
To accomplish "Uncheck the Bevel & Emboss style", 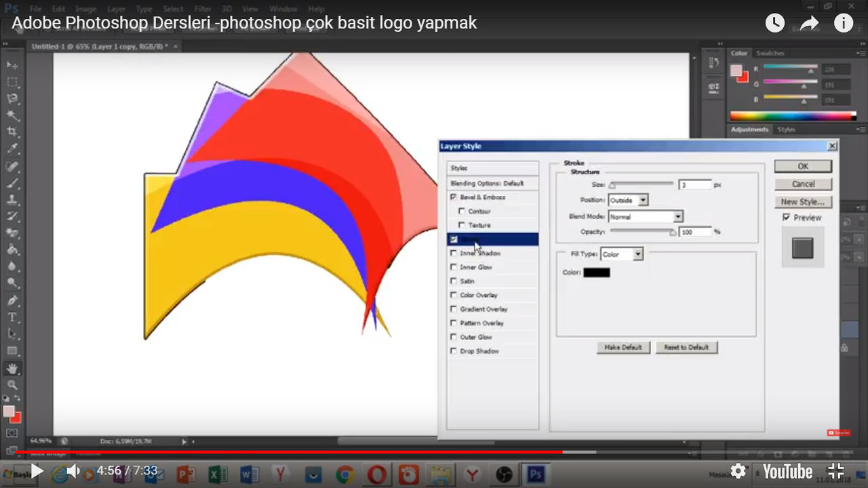I will pos(453,197).
